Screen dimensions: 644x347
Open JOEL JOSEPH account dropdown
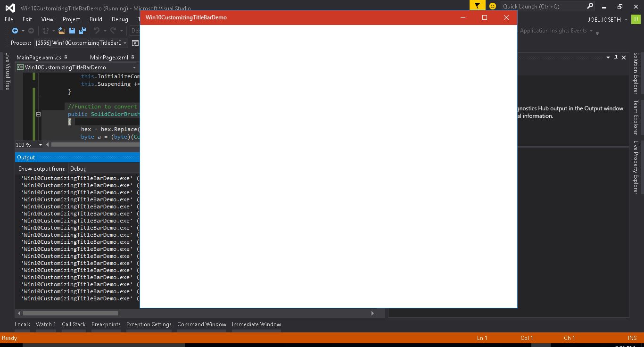(626, 19)
